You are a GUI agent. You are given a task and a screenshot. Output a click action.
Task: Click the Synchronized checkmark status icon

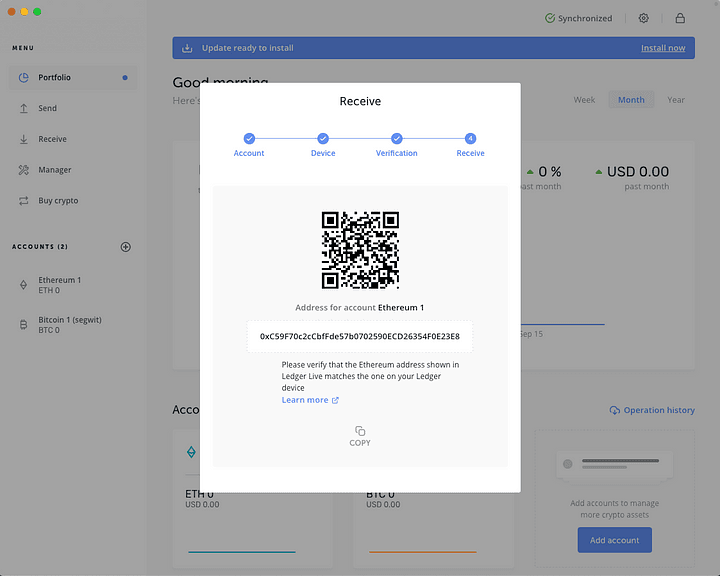click(x=550, y=18)
